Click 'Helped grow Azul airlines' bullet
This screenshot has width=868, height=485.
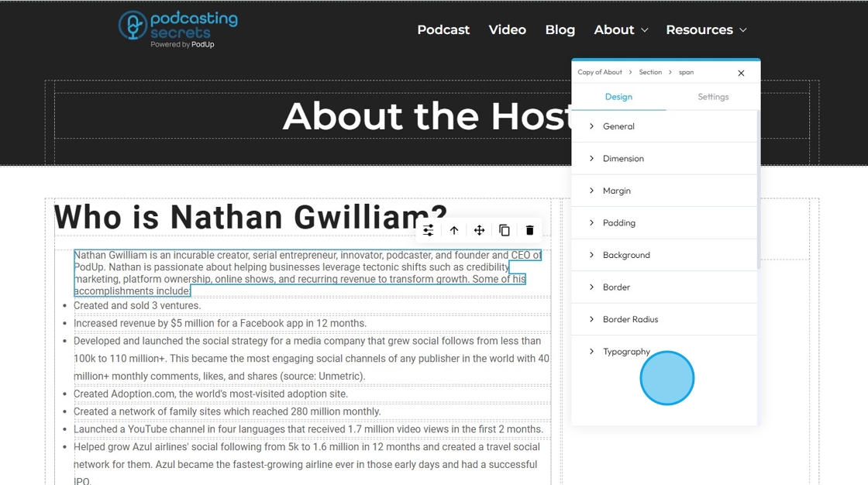pyautogui.click(x=307, y=464)
